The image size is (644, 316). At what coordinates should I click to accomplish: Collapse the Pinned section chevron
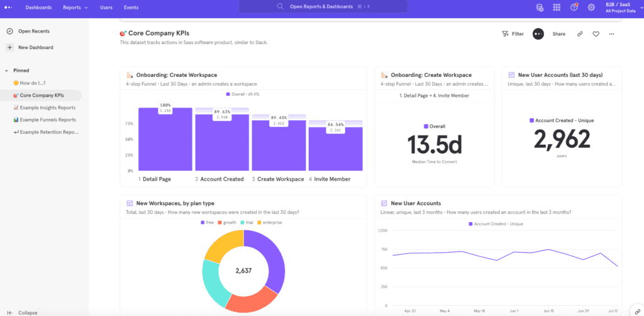6,71
